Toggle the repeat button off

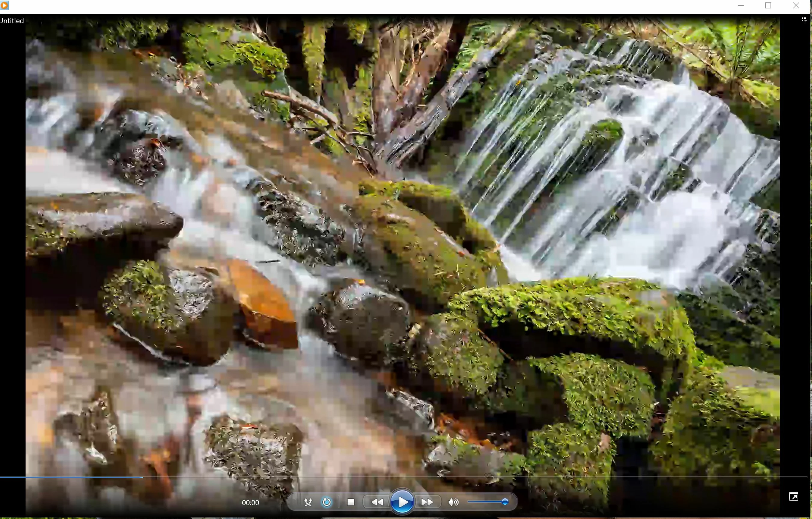(x=326, y=502)
